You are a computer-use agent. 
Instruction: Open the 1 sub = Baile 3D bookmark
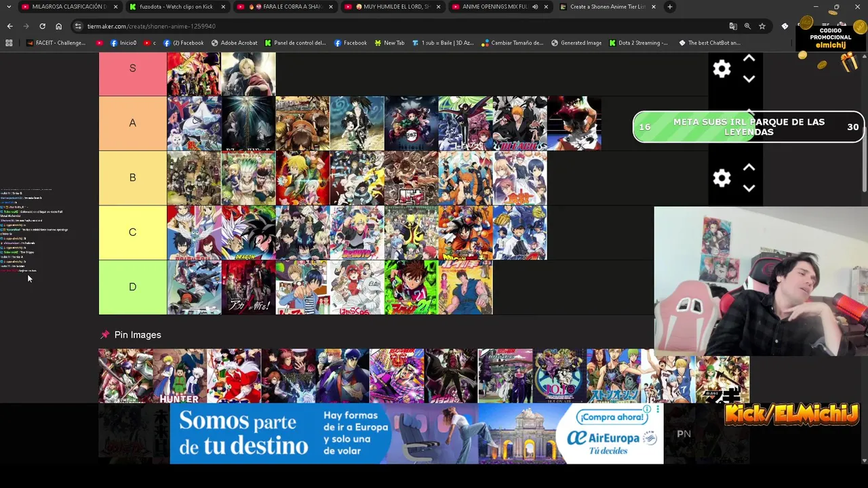(x=442, y=43)
